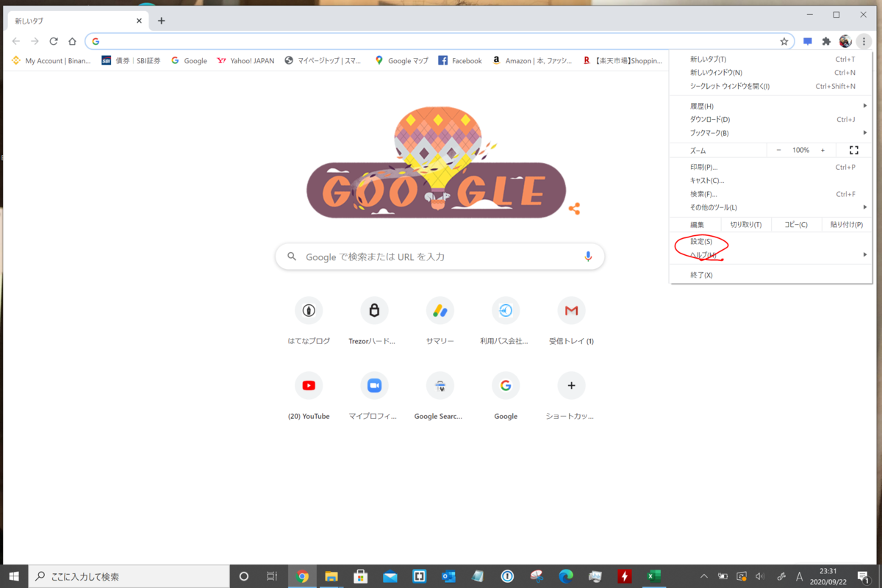Click 貼り付け(P) in edit row

point(846,224)
